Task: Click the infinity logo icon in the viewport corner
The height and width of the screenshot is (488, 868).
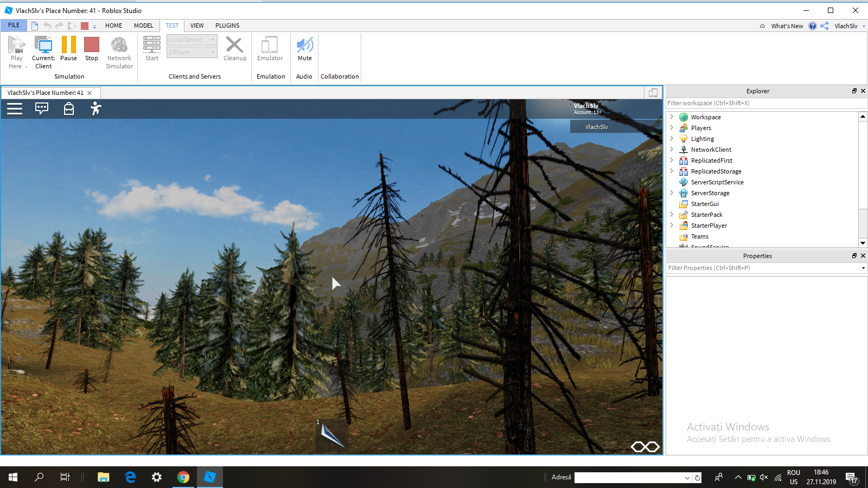Action: pyautogui.click(x=645, y=446)
